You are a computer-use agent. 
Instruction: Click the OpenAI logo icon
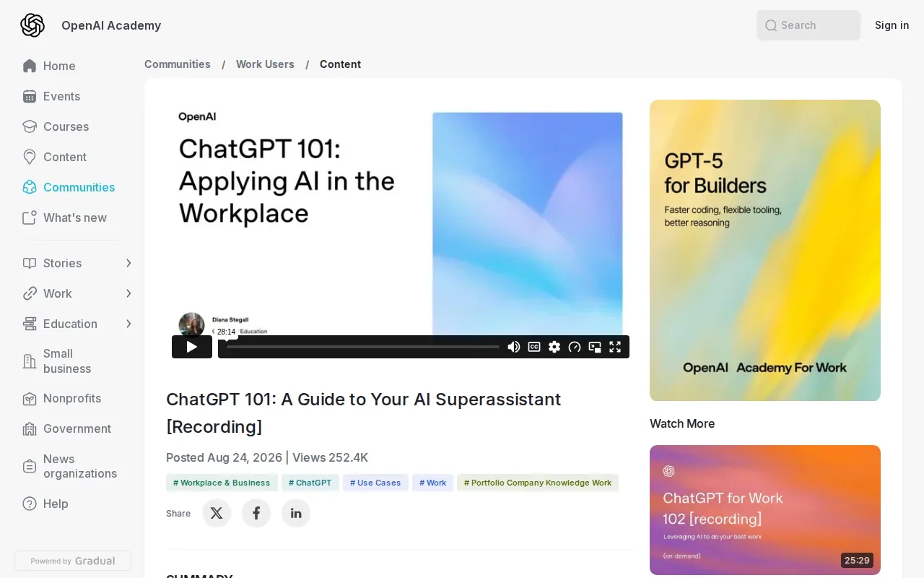pos(32,25)
